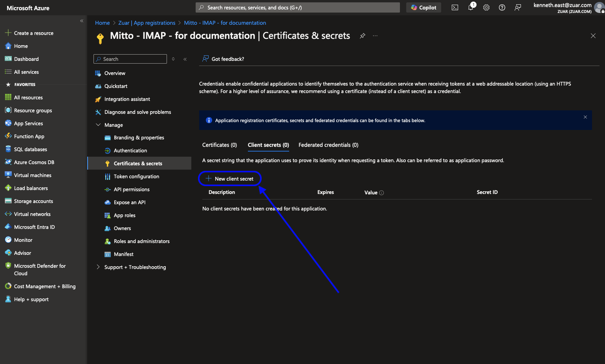Open Quickstart
Viewport: 605px width, 364px height.
click(112, 86)
